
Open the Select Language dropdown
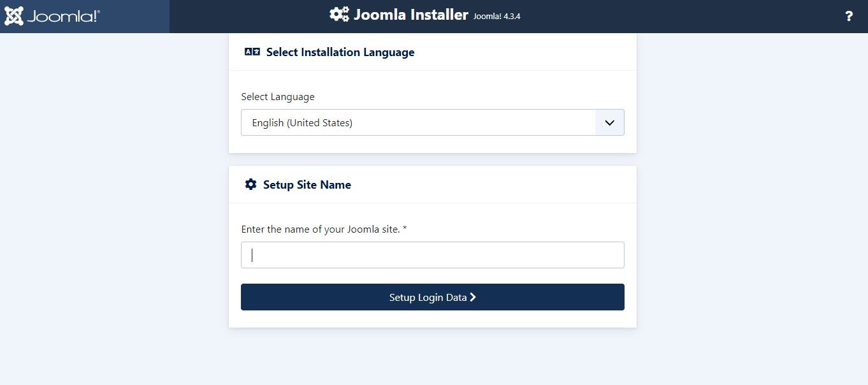coord(433,122)
